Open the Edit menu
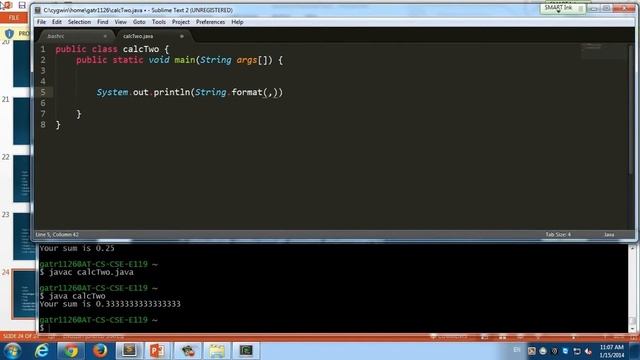 pyautogui.click(x=57, y=22)
